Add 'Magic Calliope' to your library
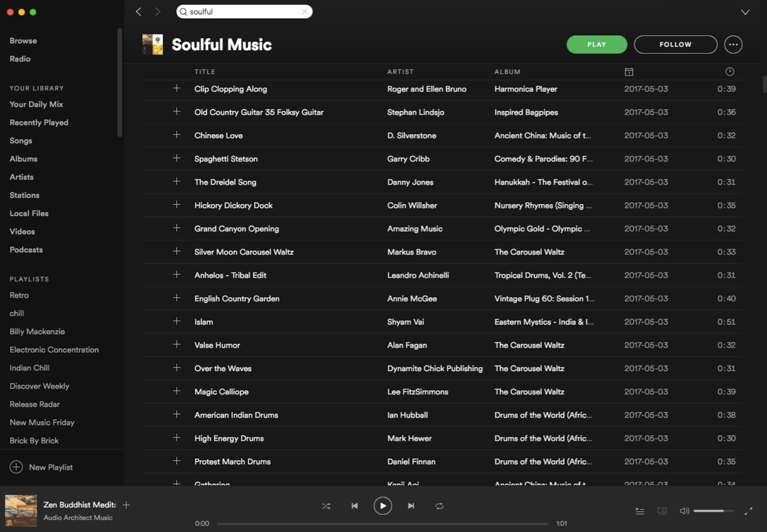This screenshot has width=767, height=532. [177, 391]
